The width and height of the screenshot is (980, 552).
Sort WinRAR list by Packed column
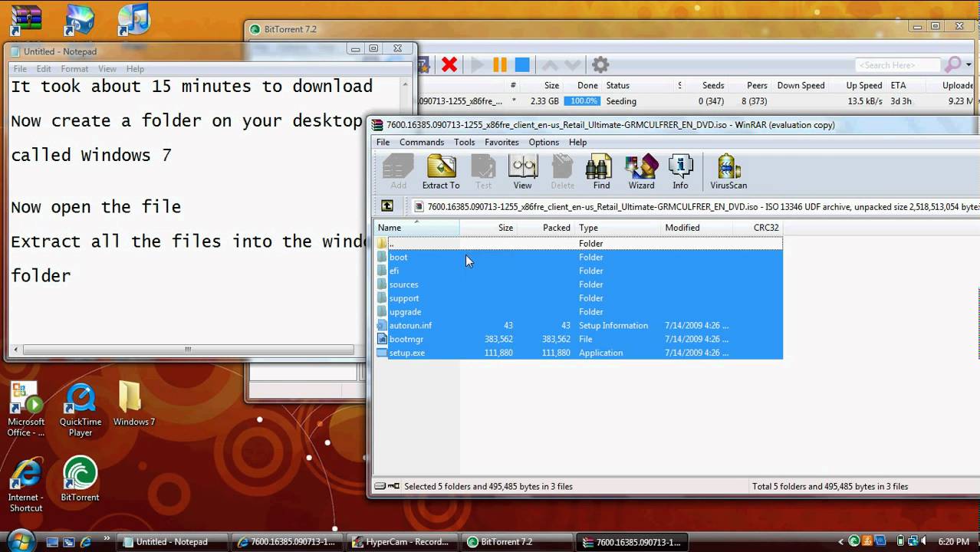(546, 228)
